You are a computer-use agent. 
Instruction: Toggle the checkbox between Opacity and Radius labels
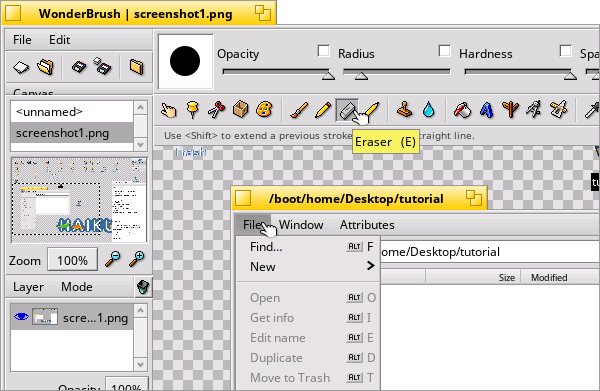[324, 51]
